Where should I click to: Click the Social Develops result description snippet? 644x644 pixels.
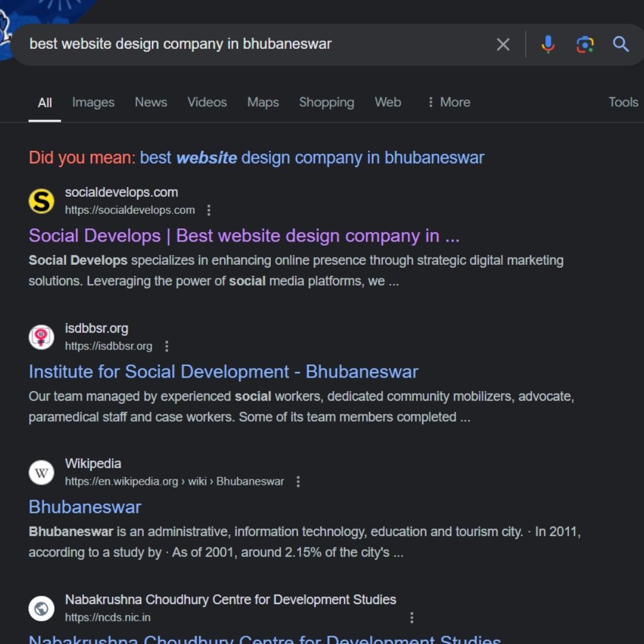coord(296,271)
